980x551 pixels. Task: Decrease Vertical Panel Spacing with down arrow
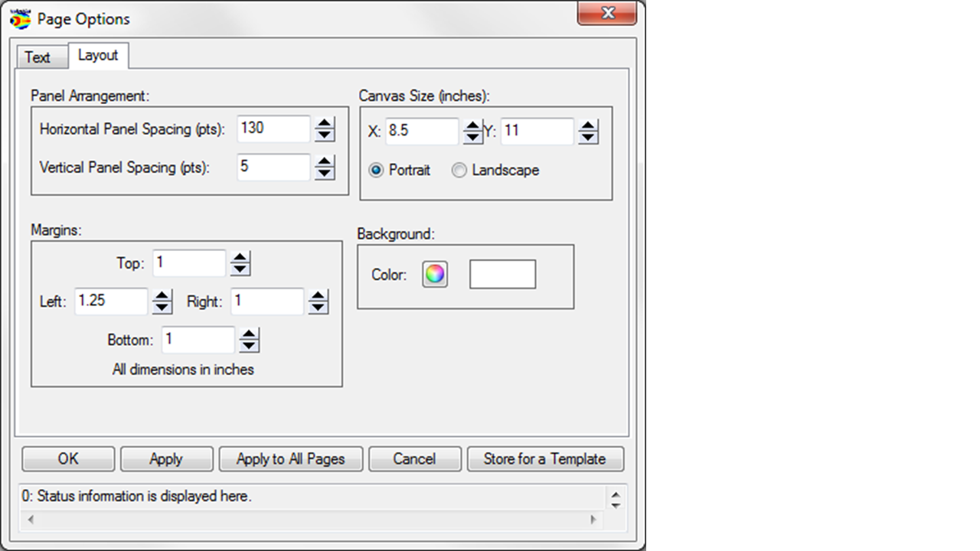click(x=325, y=173)
